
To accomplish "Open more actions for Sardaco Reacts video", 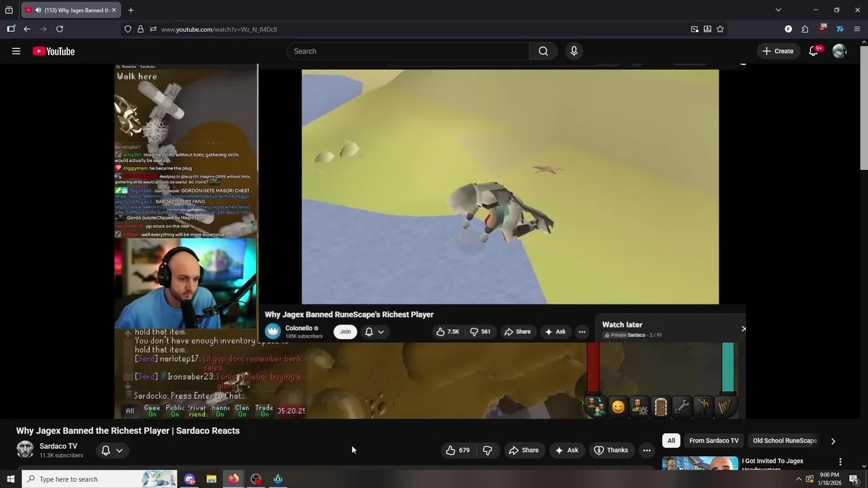I will tap(647, 450).
